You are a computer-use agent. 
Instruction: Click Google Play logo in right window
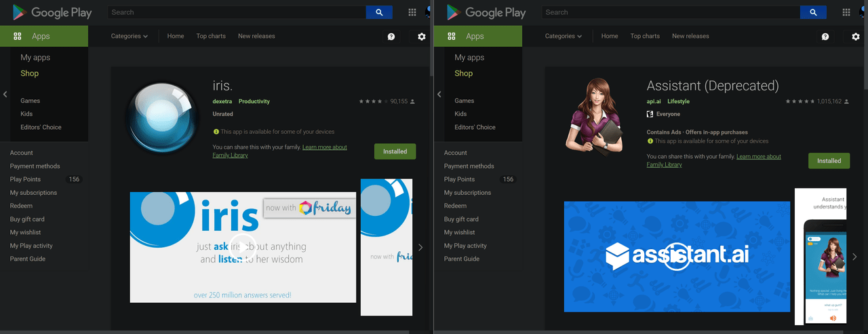(x=486, y=12)
